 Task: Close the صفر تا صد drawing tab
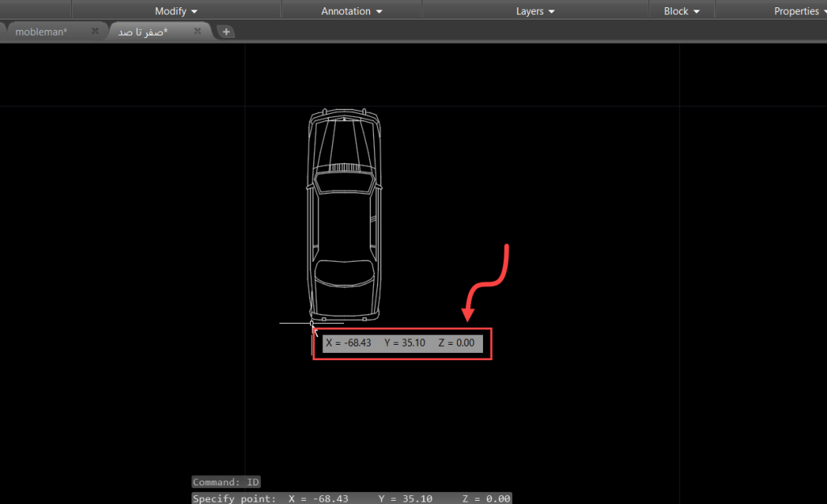click(x=197, y=31)
